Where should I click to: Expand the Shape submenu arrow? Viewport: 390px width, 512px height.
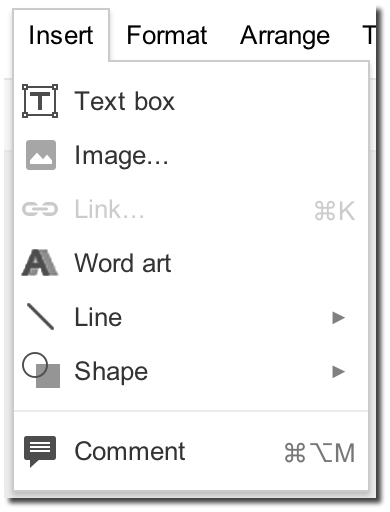tap(338, 372)
